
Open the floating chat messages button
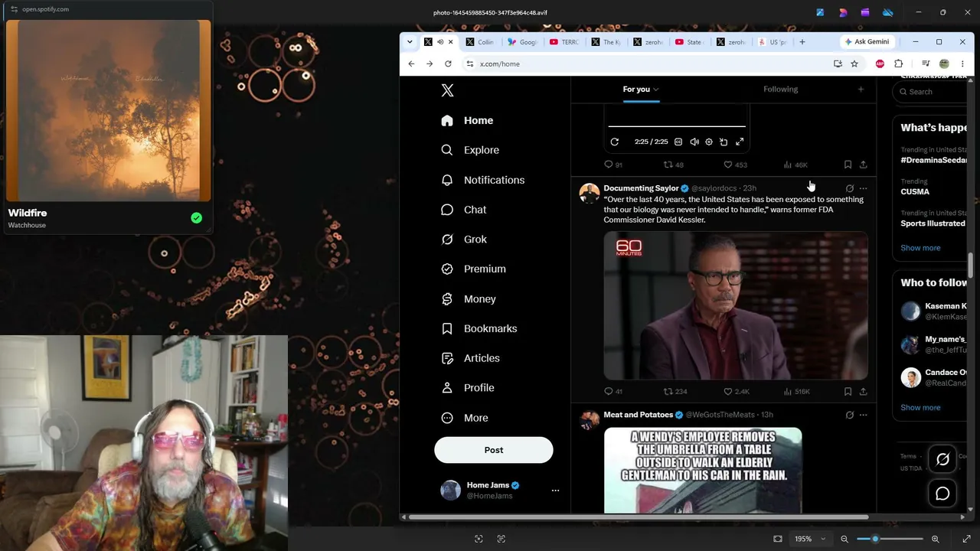942,494
